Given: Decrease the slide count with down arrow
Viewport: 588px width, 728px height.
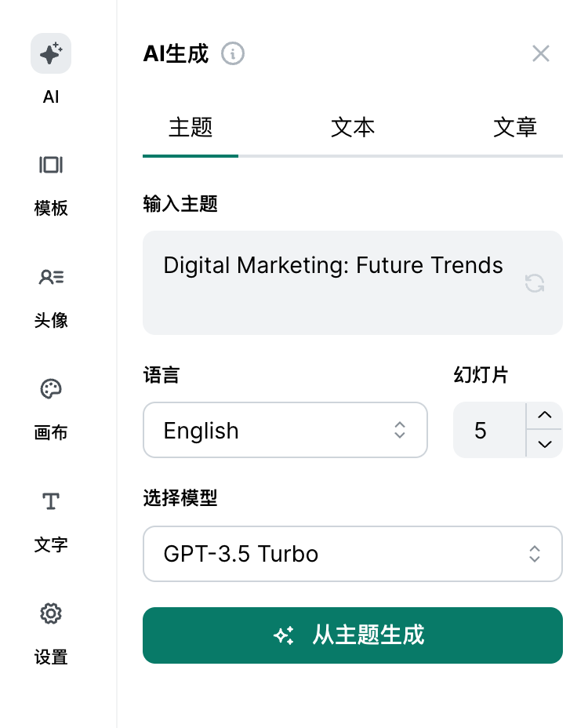Looking at the screenshot, I should pos(545,444).
